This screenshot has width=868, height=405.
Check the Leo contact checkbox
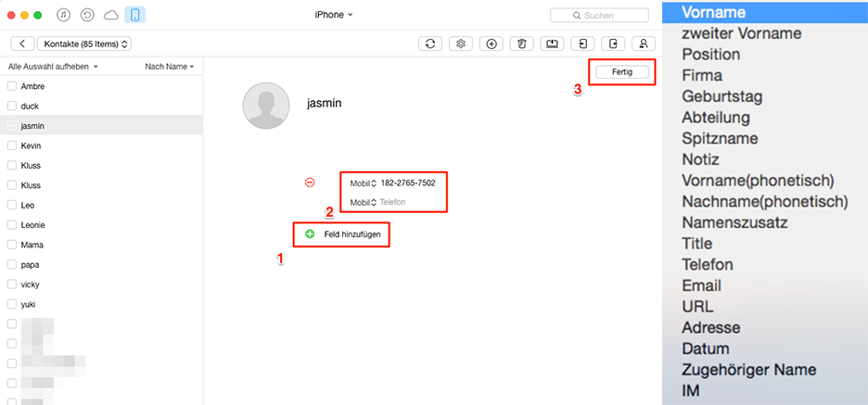click(x=12, y=205)
